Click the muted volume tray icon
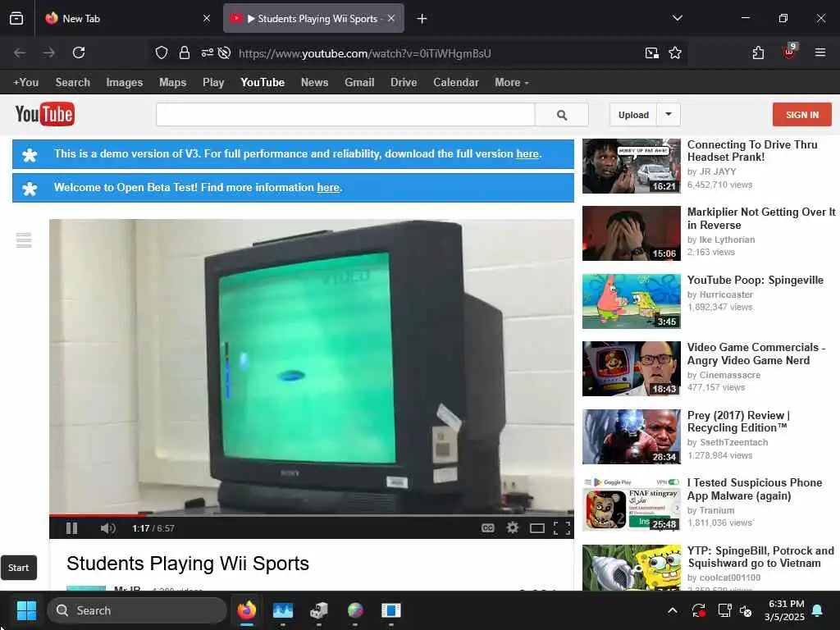 (746, 610)
